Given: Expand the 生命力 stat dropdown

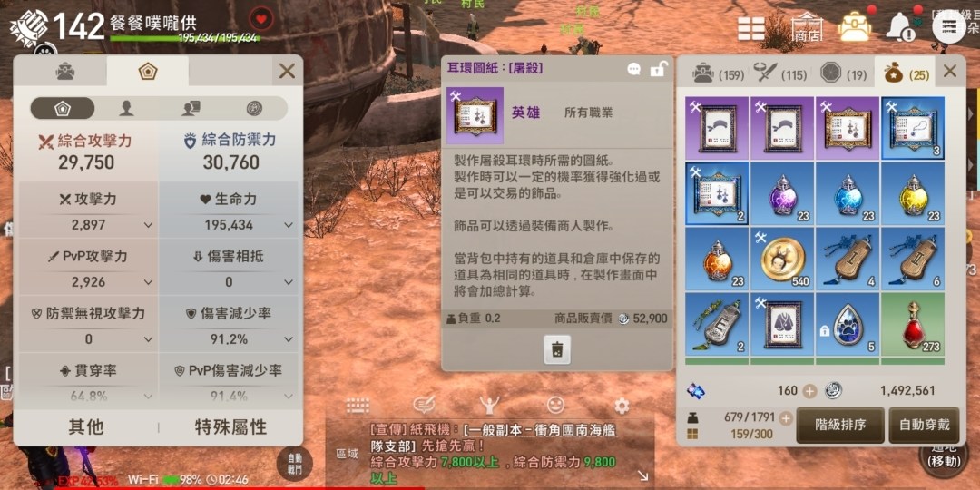Looking at the screenshot, I should coord(289,224).
